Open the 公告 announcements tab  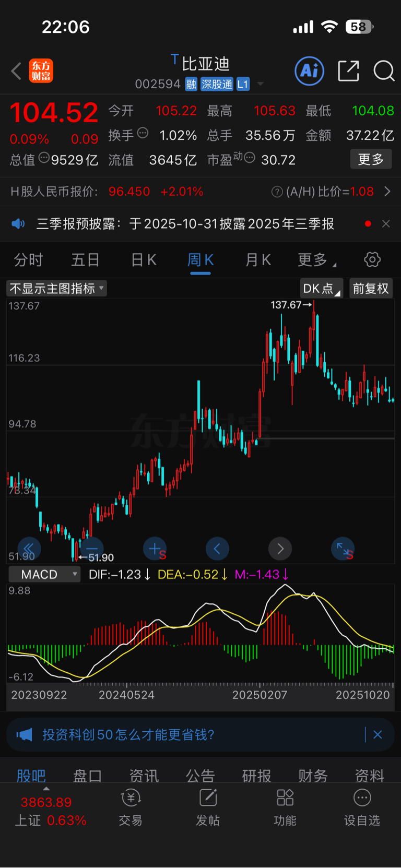200,776
